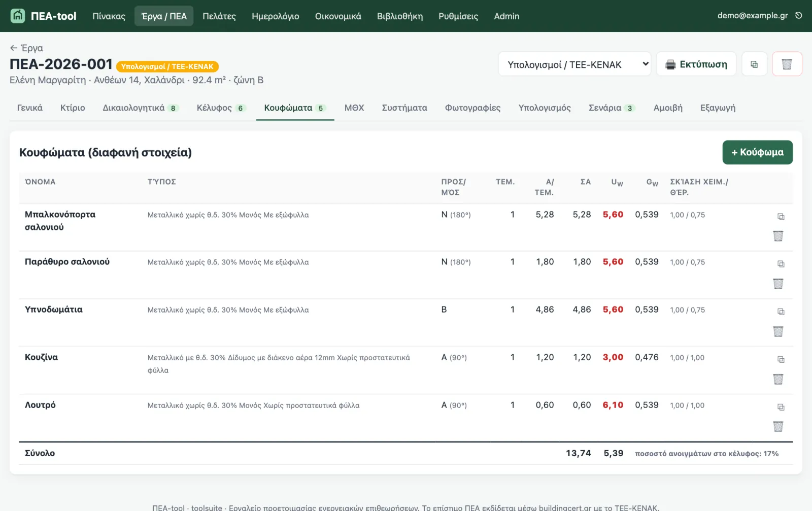This screenshot has height=511, width=812.
Task: Switch to the ΜΘΧ tab
Action: (x=354, y=108)
